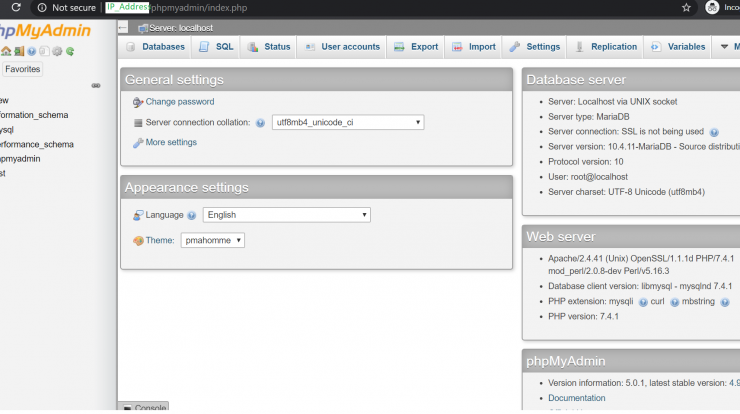Open the Settings tab
The image size is (740, 414).
535,47
